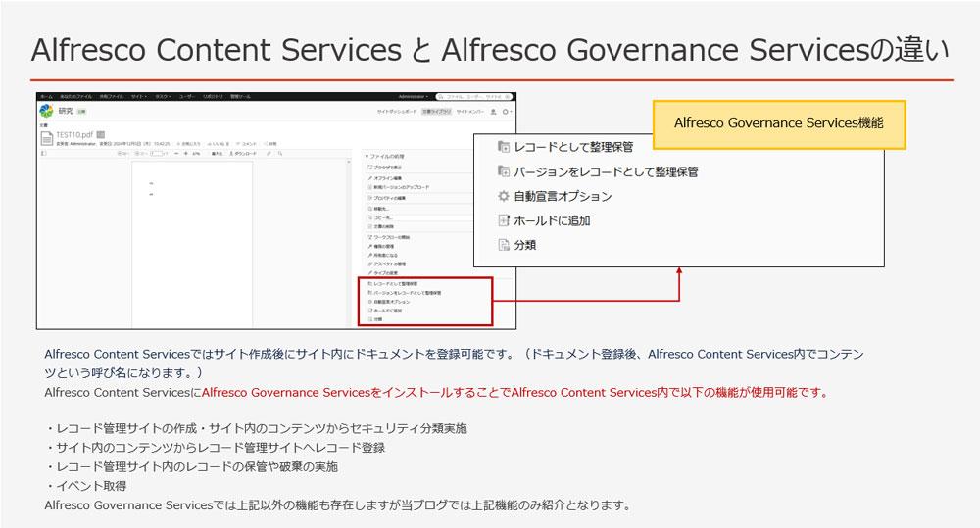Select 権限の管理 action

[x=381, y=246]
